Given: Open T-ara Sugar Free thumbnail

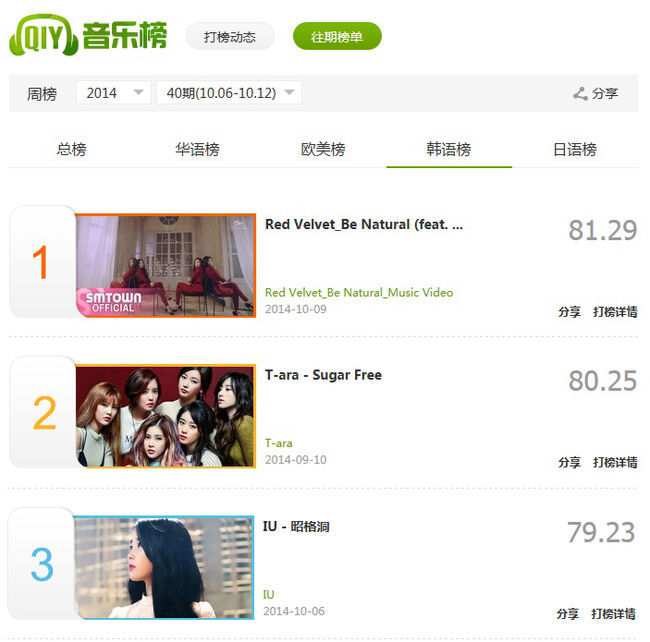Looking at the screenshot, I should click(165, 416).
